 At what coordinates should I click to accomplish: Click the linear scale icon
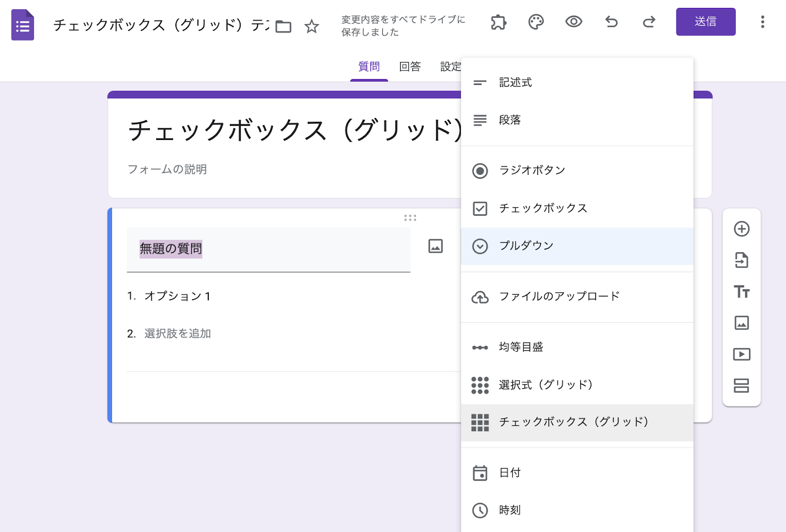click(480, 348)
